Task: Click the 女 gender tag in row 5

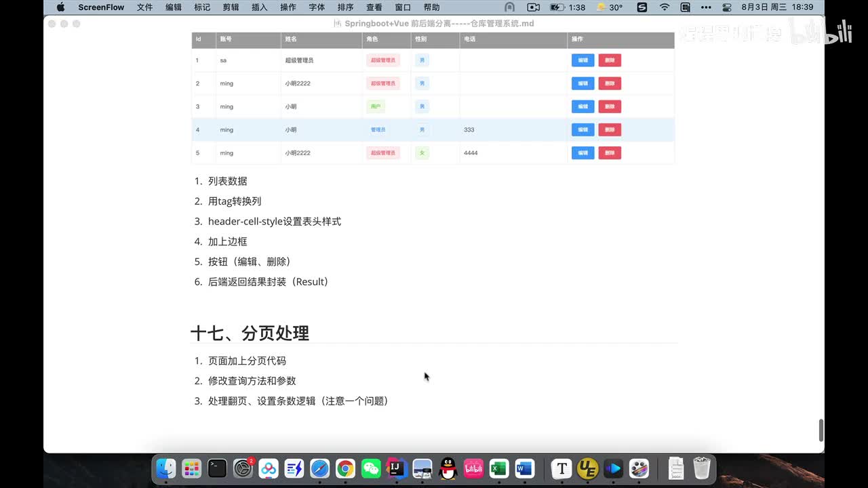Action: 422,152
